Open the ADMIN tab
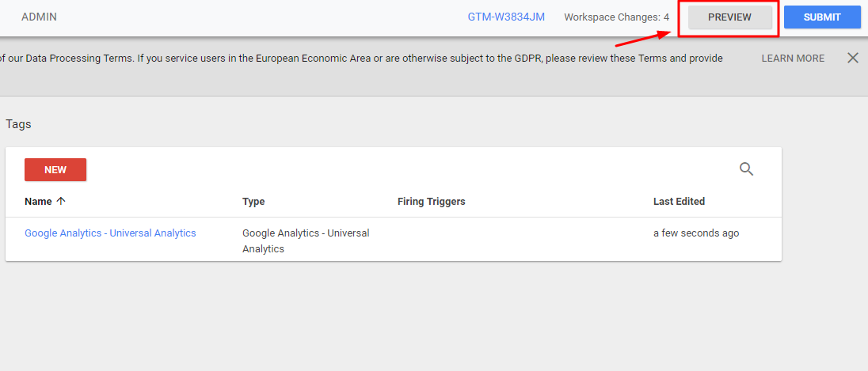868x371 pixels. pos(39,17)
